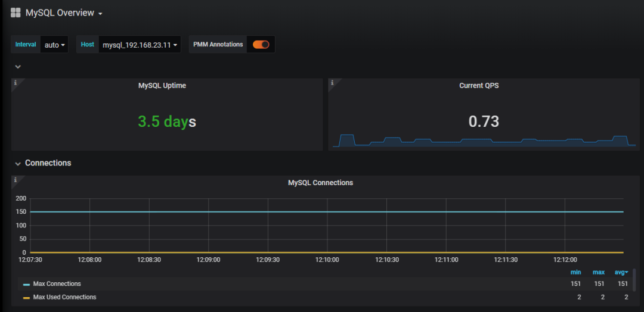Toggle the Max Used Connections legend series

(x=64, y=297)
